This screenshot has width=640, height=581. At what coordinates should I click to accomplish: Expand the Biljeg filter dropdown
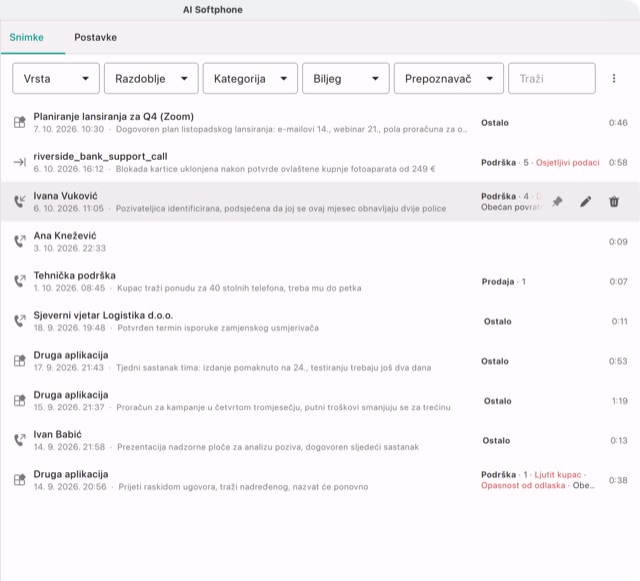(x=346, y=78)
